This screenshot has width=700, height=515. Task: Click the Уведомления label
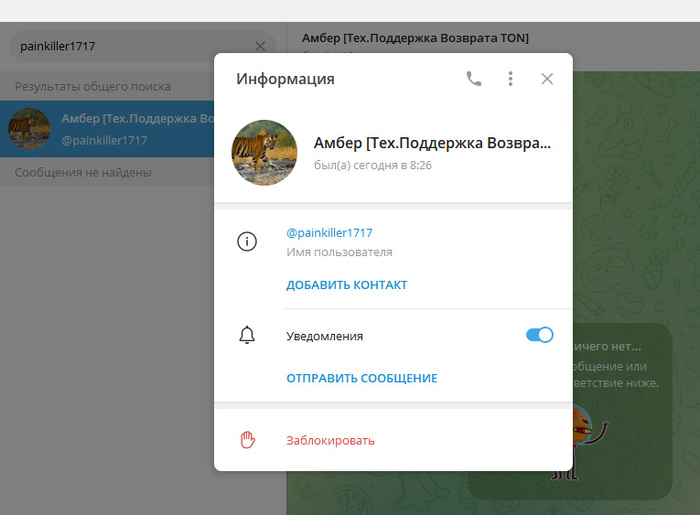(x=325, y=336)
